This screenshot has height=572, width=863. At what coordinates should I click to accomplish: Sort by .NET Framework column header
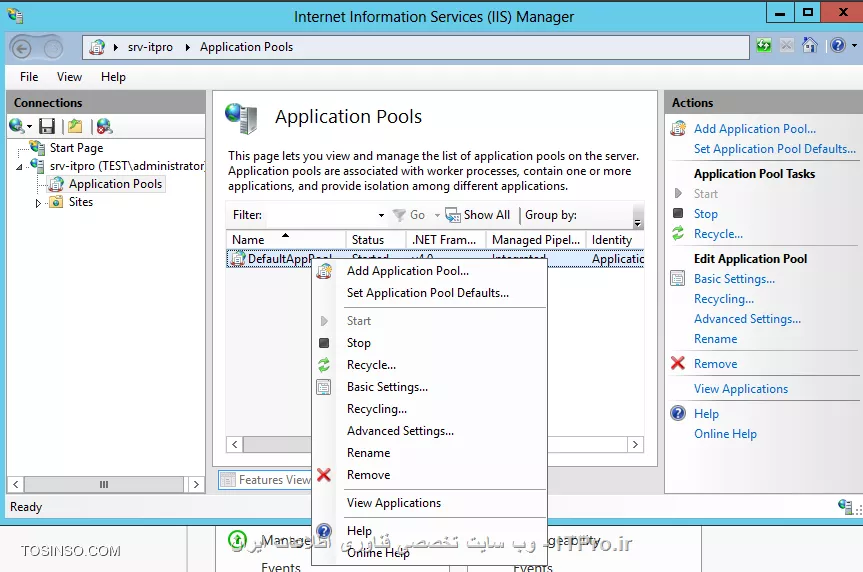coord(446,239)
